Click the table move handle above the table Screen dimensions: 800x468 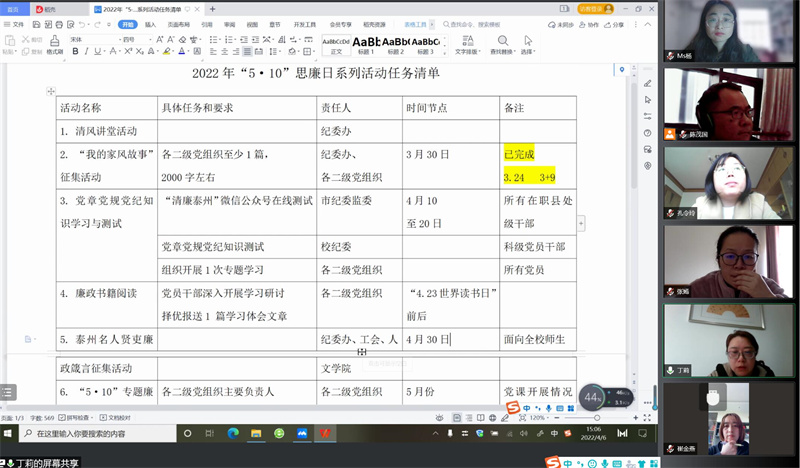pos(51,91)
